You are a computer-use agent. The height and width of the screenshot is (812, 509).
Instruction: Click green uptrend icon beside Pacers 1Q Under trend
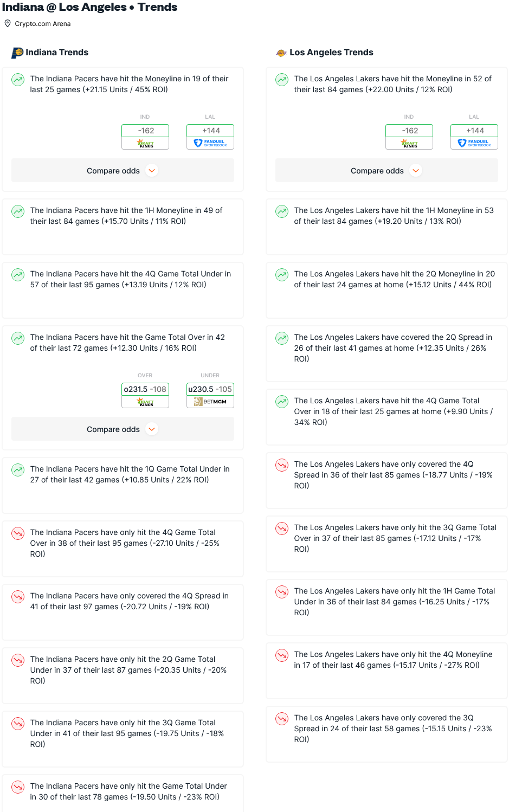(18, 470)
